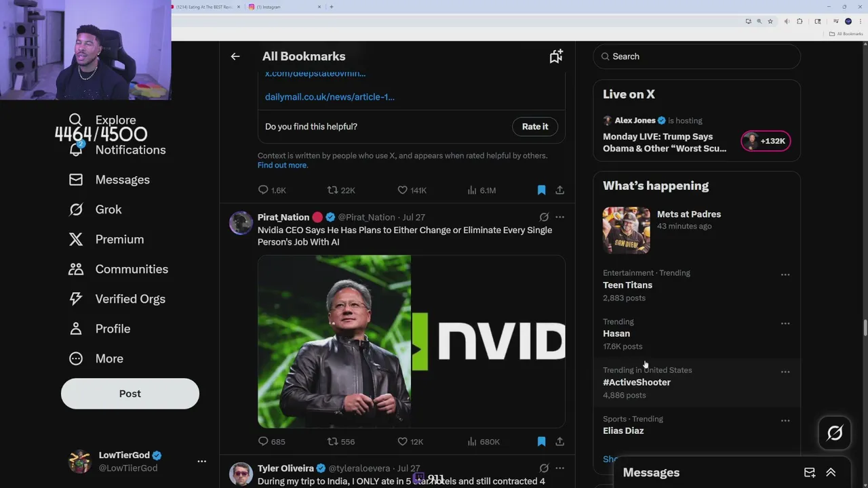Image resolution: width=868 pixels, height=488 pixels.
Task: Open Grok actions on Tyler Oliveira post
Action: tap(544, 468)
